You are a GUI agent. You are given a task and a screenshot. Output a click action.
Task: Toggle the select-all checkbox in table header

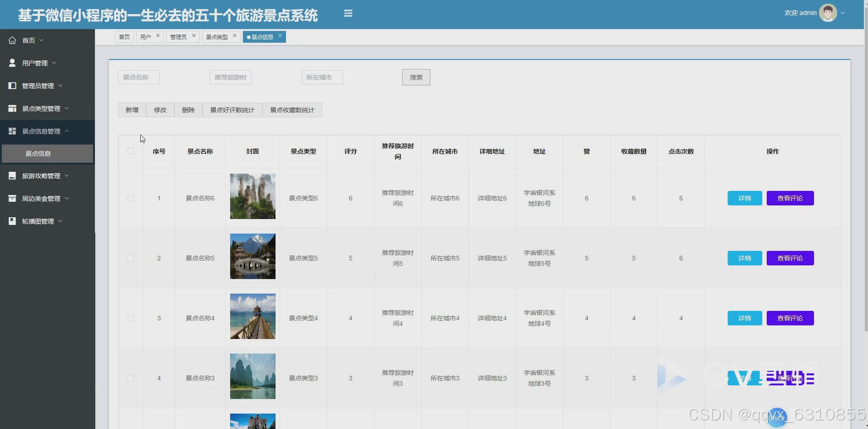pos(131,151)
